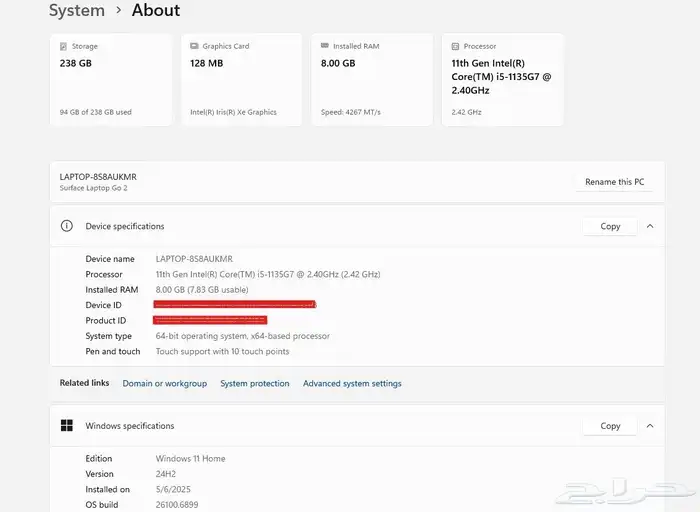Screen dimensions: 700x512
Task: Open the Storage 238 GB card
Action: [110, 82]
